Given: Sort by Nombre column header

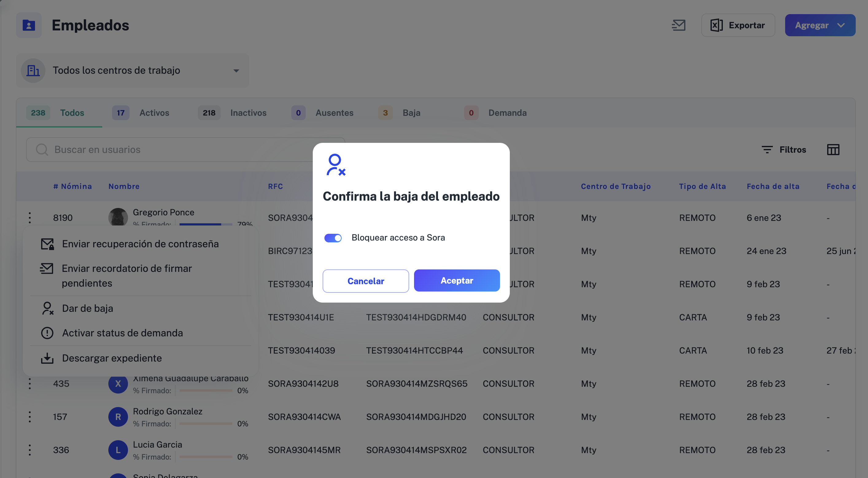Looking at the screenshot, I should click(124, 186).
